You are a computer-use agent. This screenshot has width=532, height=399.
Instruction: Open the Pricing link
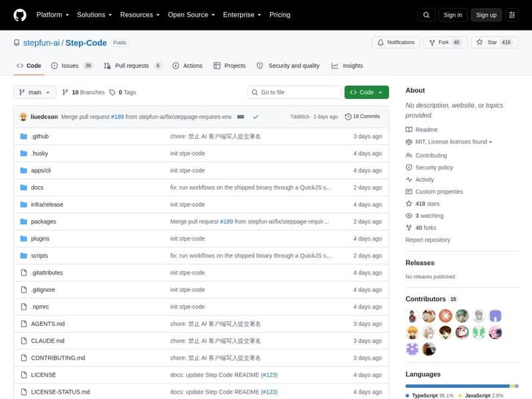tap(279, 15)
